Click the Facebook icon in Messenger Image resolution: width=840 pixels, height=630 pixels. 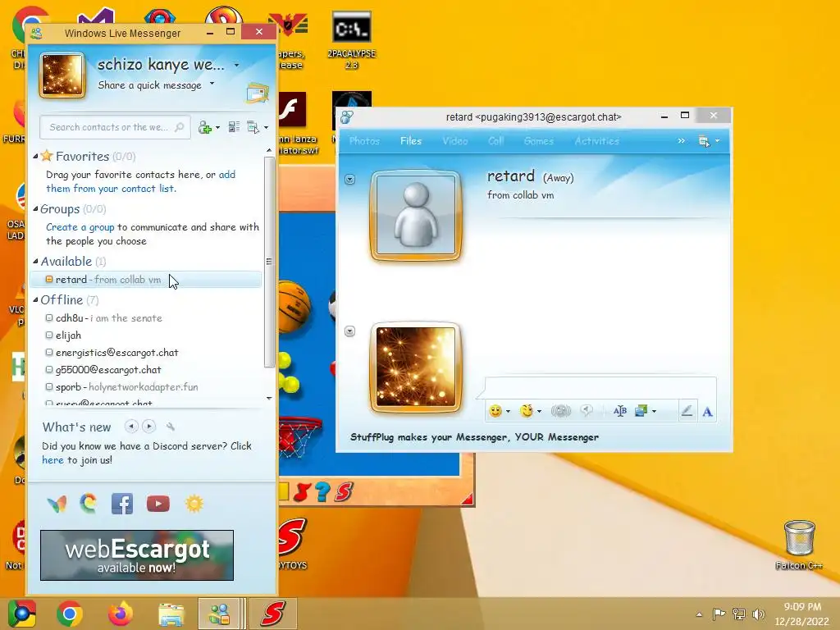click(122, 504)
